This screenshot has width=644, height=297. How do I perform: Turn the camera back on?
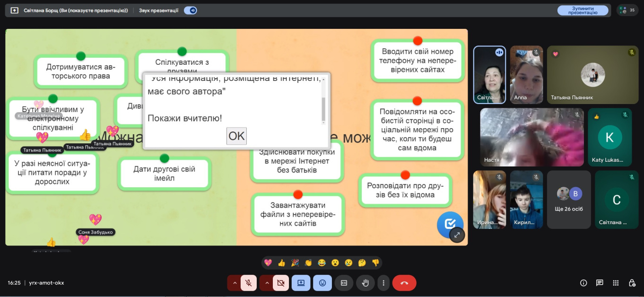click(280, 283)
